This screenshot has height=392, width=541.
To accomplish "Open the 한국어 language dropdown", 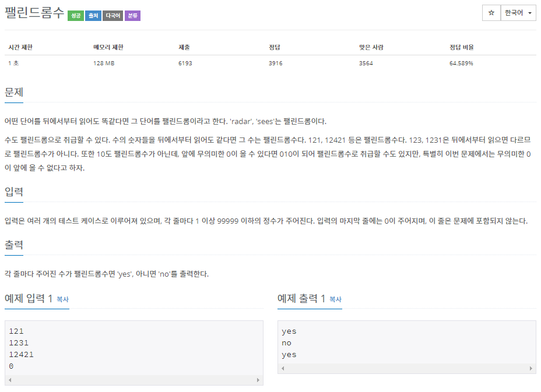I will pos(518,13).
